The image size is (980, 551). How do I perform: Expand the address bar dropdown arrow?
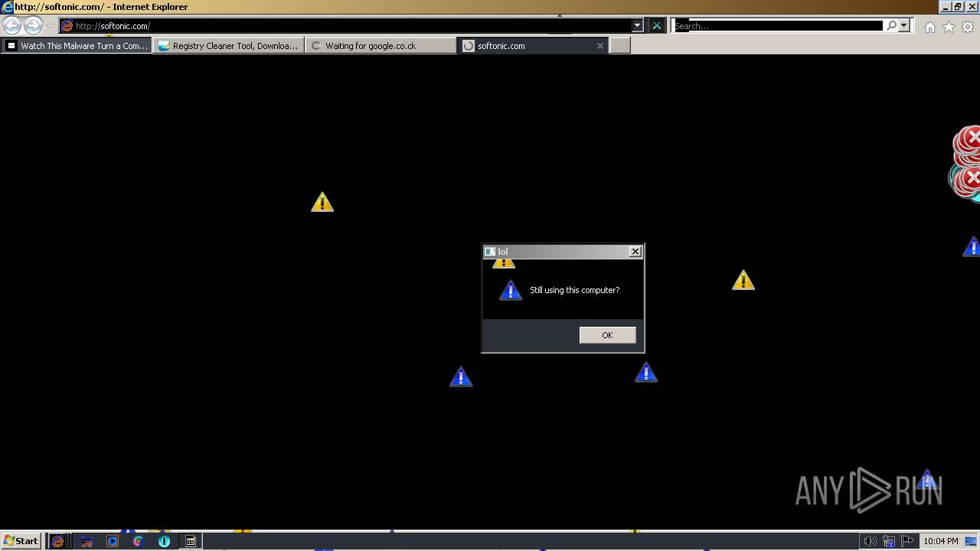637,25
